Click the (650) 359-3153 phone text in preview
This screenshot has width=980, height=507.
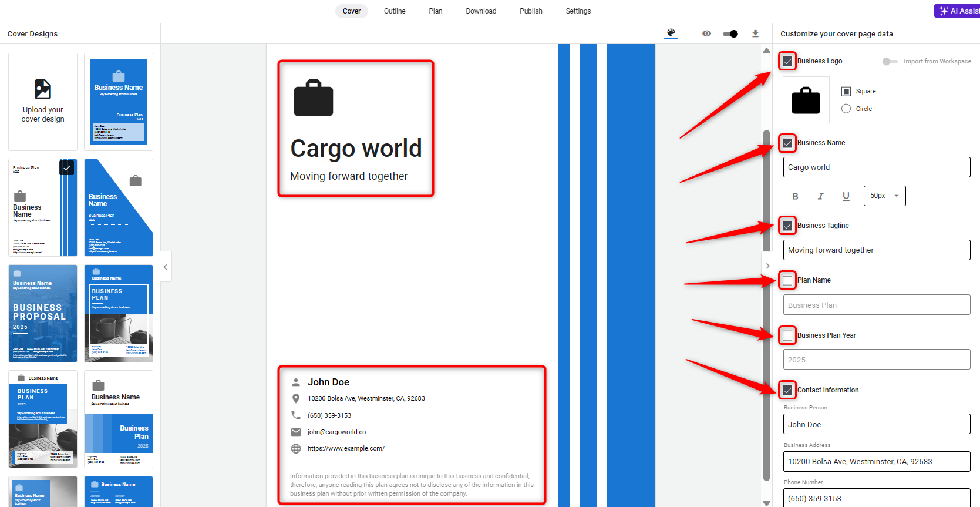click(x=329, y=415)
